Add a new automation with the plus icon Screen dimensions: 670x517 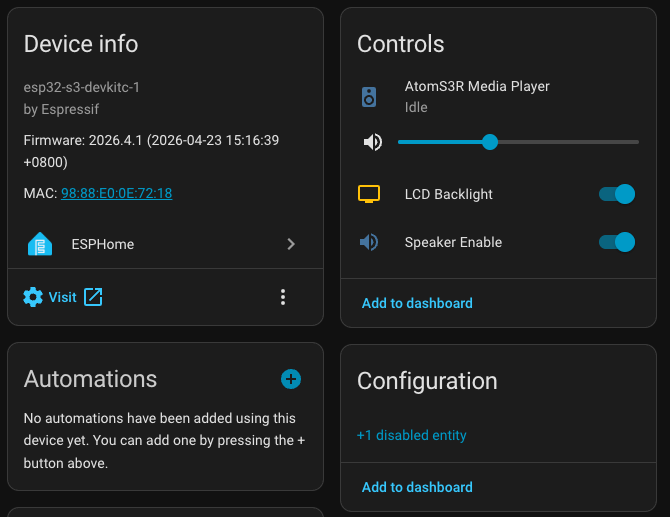pos(291,379)
